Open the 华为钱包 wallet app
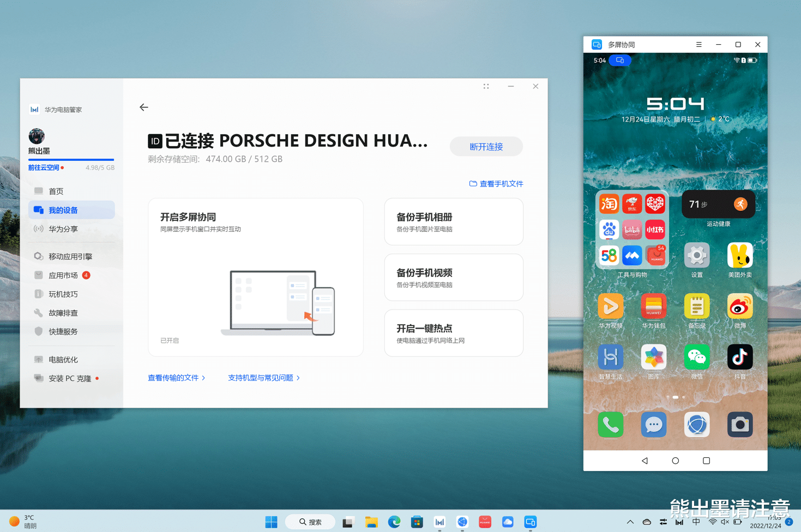The height and width of the screenshot is (532, 801). tap(653, 306)
